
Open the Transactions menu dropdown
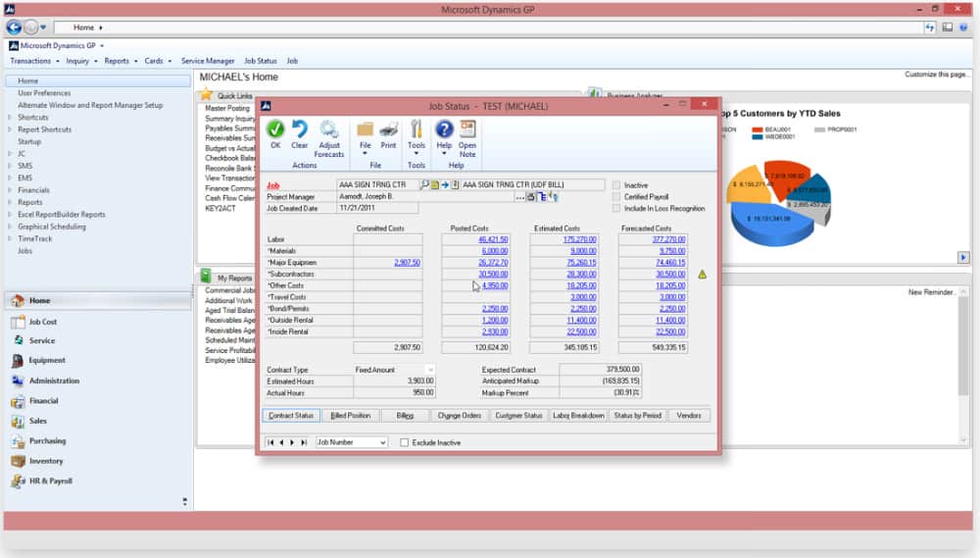[x=34, y=61]
